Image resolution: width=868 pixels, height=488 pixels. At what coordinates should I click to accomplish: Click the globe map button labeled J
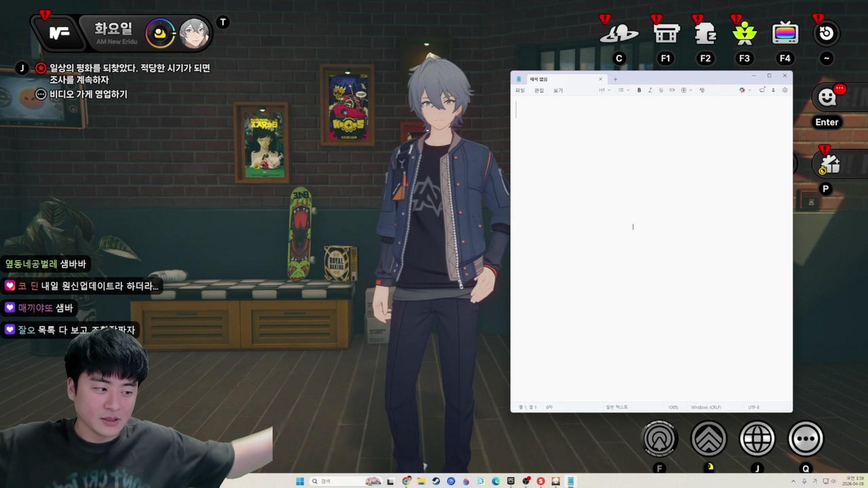tap(757, 438)
